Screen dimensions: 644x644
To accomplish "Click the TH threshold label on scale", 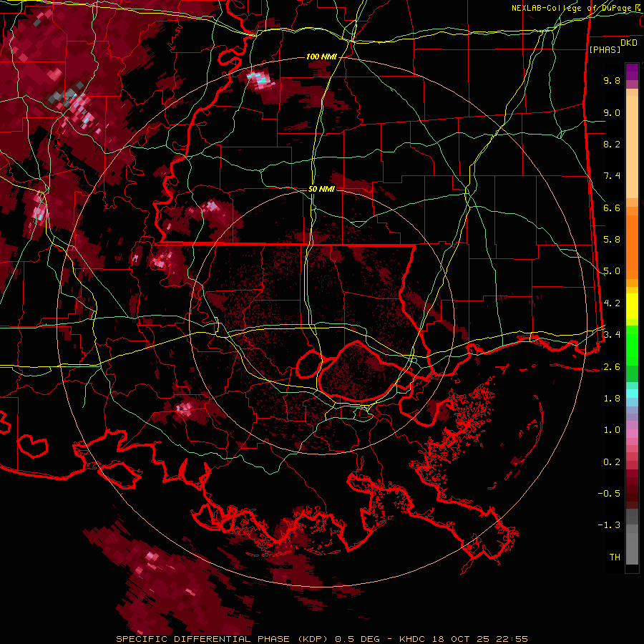I will coord(615,557).
